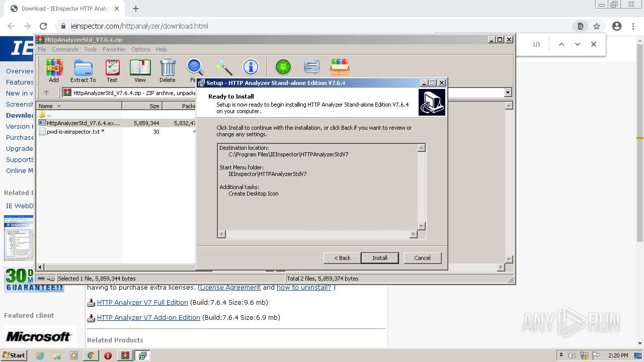644x362 pixels.
Task: Open Chrome's three-dot menu
Action: pyautogui.click(x=633, y=26)
